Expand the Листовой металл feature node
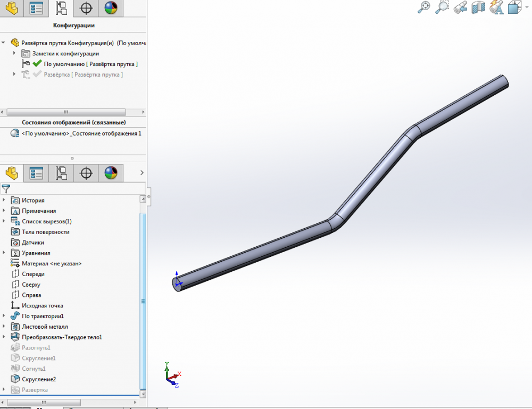 click(x=4, y=327)
